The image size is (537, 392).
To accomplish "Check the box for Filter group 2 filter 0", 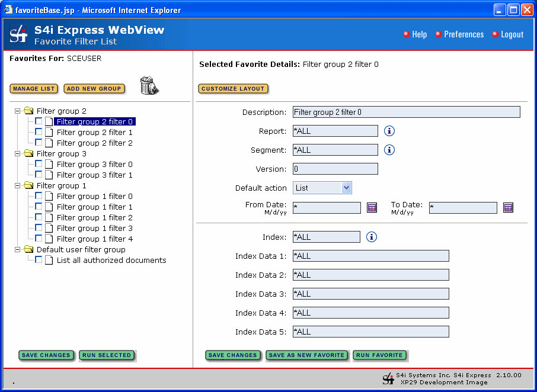I will [39, 121].
